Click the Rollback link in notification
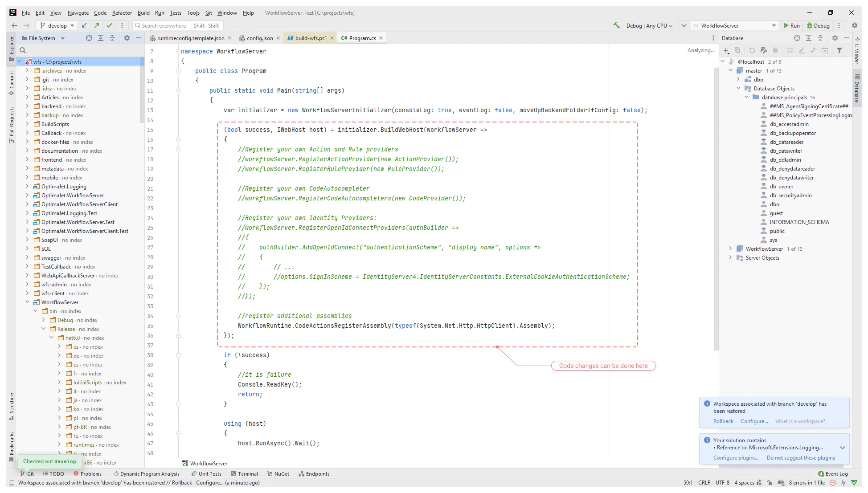This screenshot has height=493, width=868. click(723, 421)
